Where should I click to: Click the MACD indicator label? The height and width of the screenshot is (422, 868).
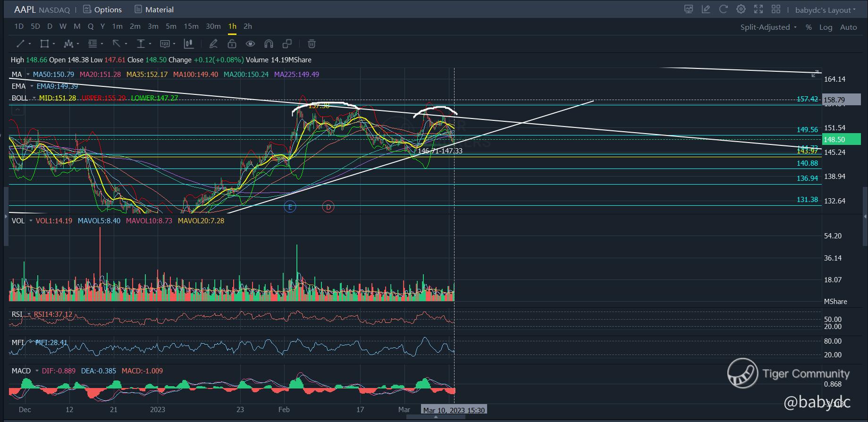[x=21, y=371]
